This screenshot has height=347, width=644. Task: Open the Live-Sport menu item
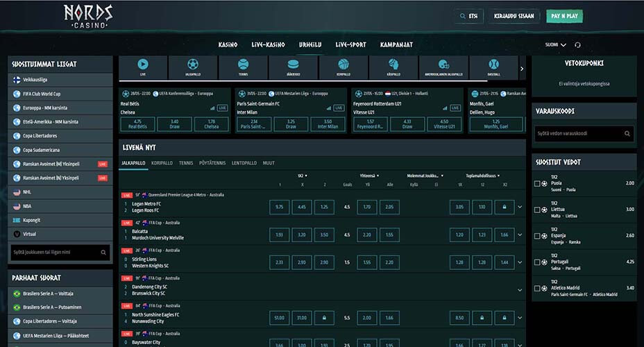[x=350, y=44]
